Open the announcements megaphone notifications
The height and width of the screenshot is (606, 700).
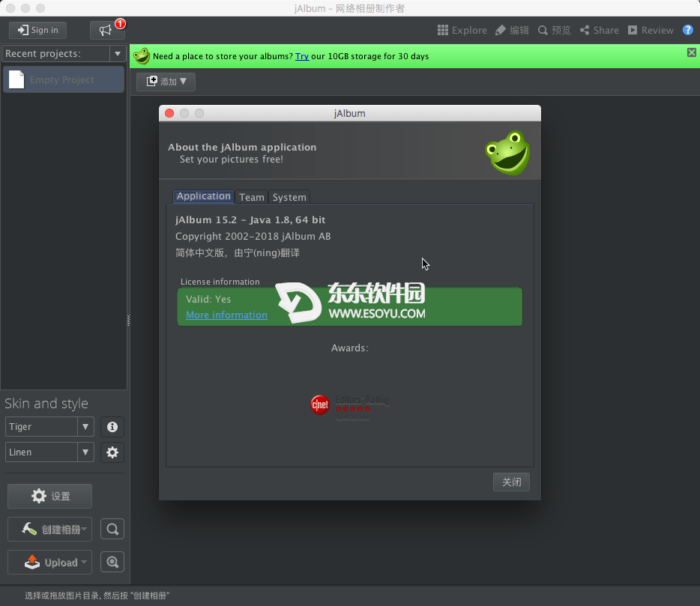coord(107,30)
